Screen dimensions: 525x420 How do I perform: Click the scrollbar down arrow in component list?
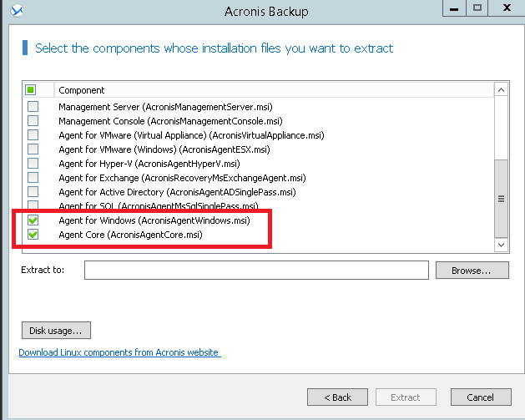point(501,245)
